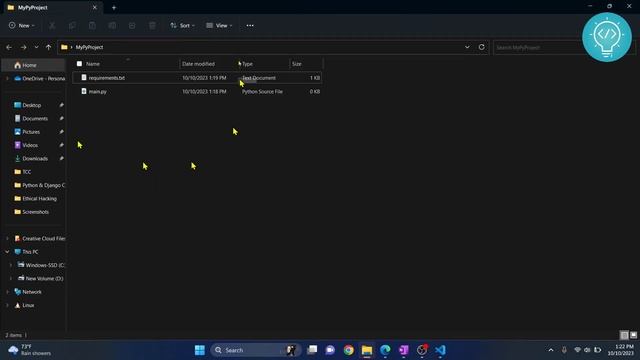The width and height of the screenshot is (640, 360).
Task: Show hidden system tray icons
Action: pos(551,350)
